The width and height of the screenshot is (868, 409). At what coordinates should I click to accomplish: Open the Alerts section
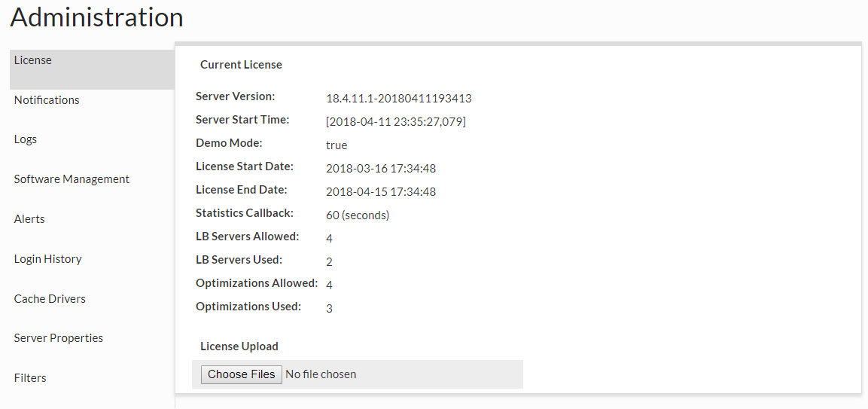pos(29,219)
